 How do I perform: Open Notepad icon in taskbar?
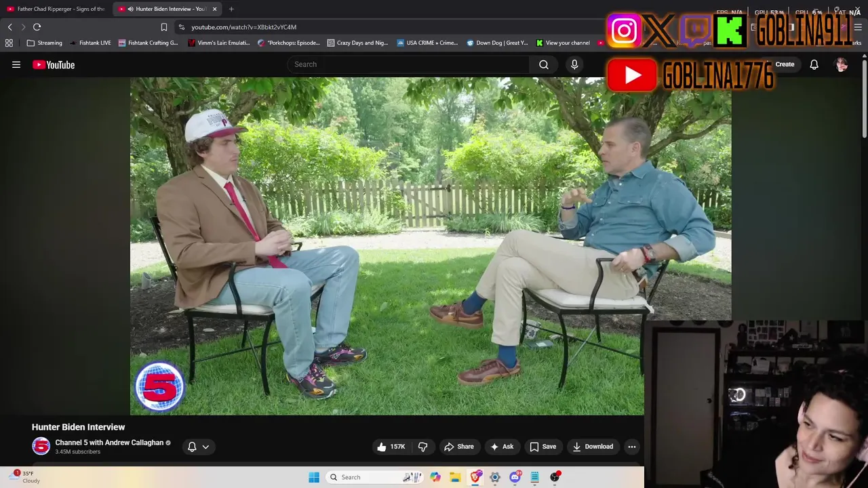(535, 477)
